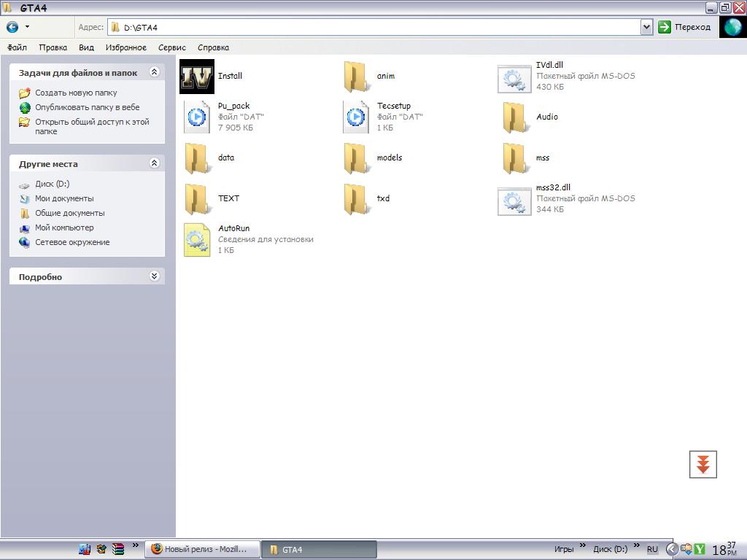
Task: Open the Правка menu
Action: [53, 47]
